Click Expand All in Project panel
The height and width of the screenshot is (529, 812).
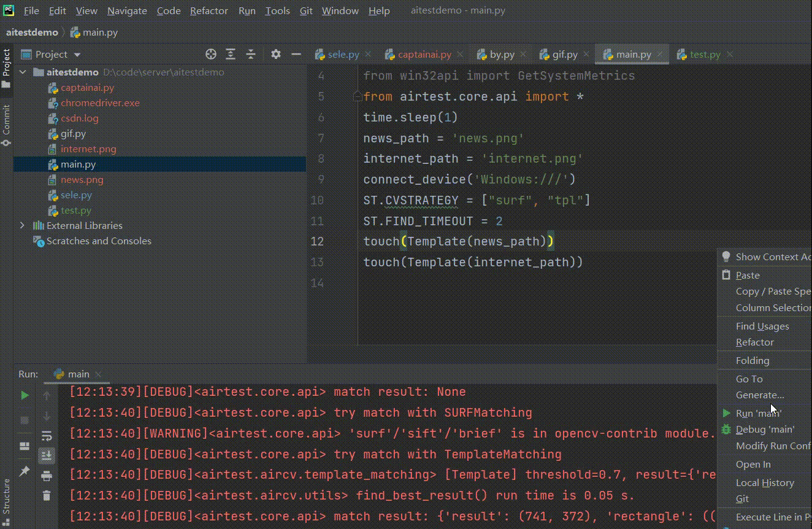[x=231, y=54]
